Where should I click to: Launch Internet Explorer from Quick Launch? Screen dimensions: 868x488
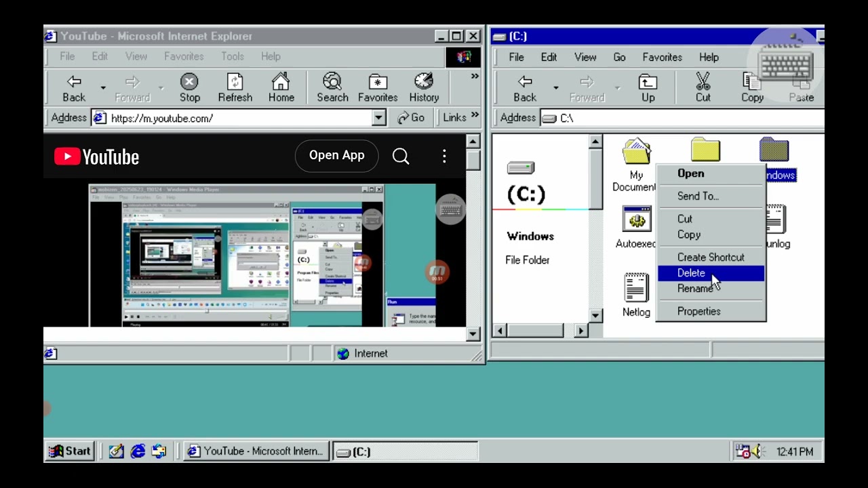[x=138, y=451]
